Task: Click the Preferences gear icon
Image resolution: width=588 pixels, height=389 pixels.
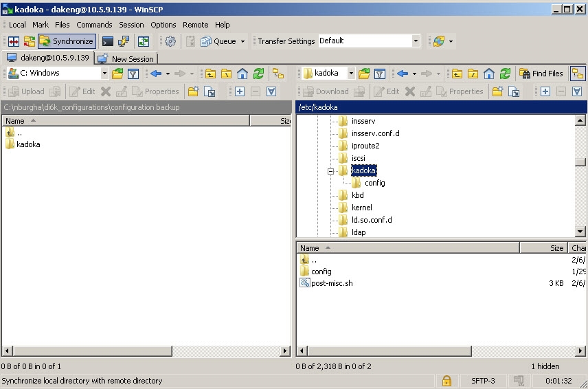Action: pos(170,41)
